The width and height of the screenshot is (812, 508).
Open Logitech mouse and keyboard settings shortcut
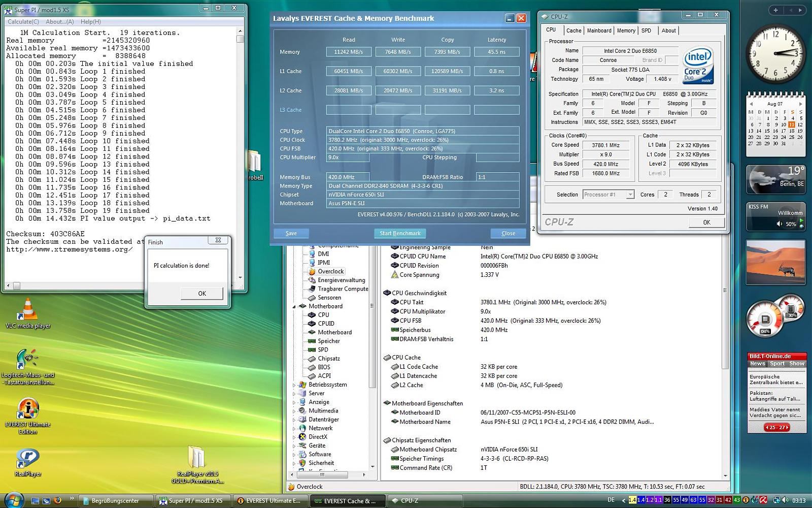(27, 360)
